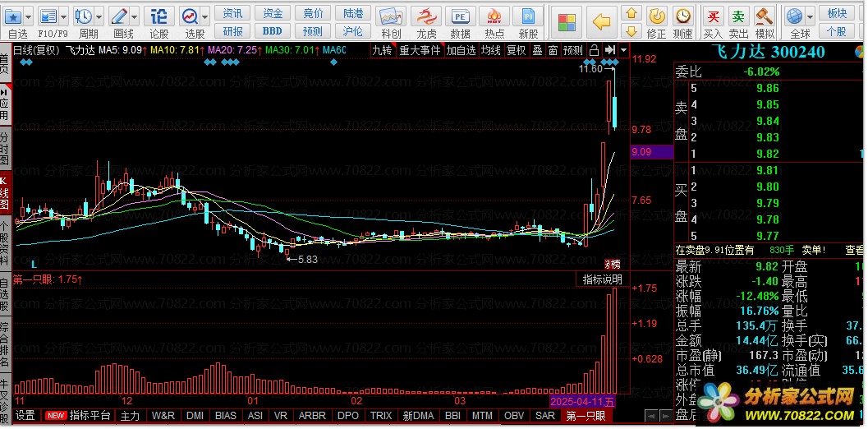Click the 加自选 add to watchlist button
Viewport: 868px width, 429px height.
[x=462, y=50]
